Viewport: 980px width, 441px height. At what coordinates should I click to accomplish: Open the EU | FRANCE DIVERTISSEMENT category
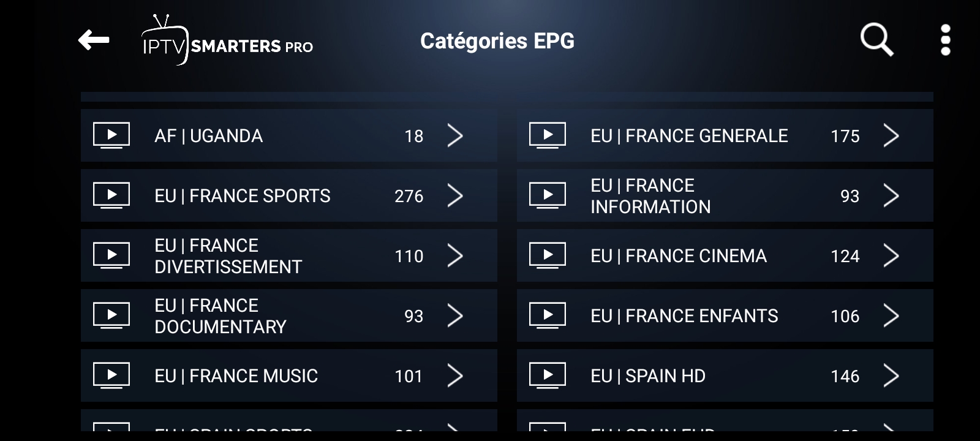(x=288, y=255)
